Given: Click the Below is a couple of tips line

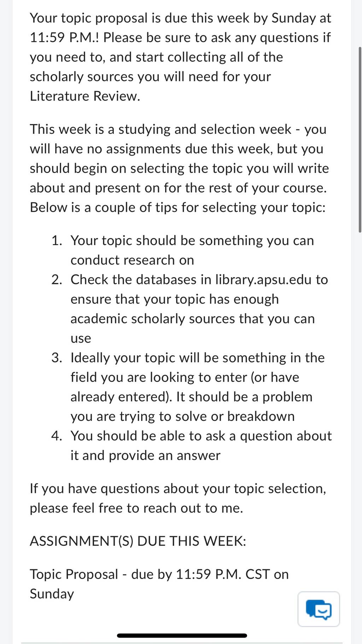Looking at the screenshot, I should point(177,207).
